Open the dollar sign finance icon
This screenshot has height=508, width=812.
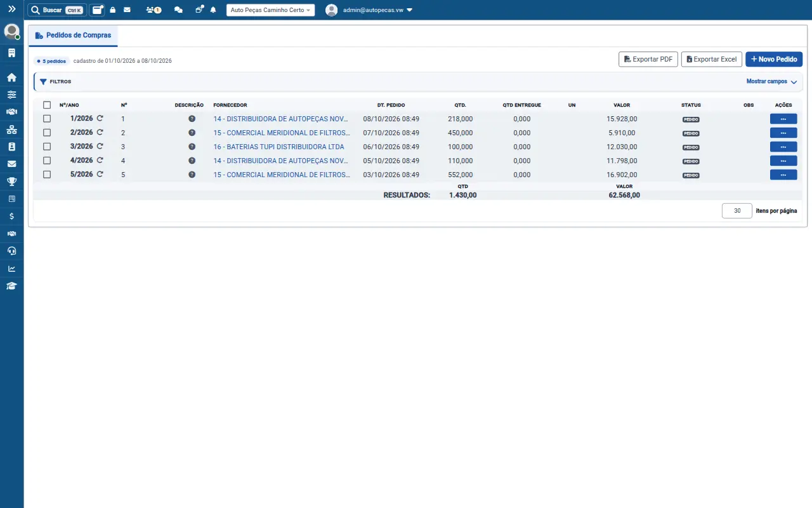(x=11, y=216)
